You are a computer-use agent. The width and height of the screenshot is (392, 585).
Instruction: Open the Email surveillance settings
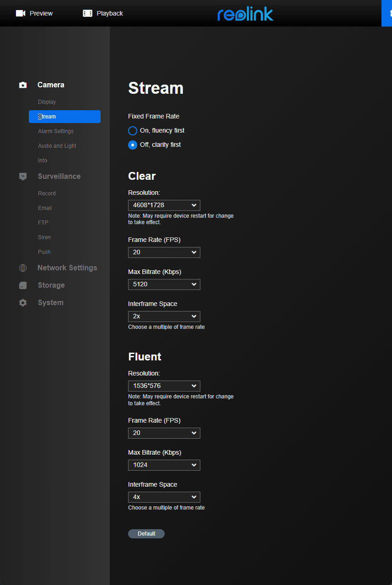(45, 208)
